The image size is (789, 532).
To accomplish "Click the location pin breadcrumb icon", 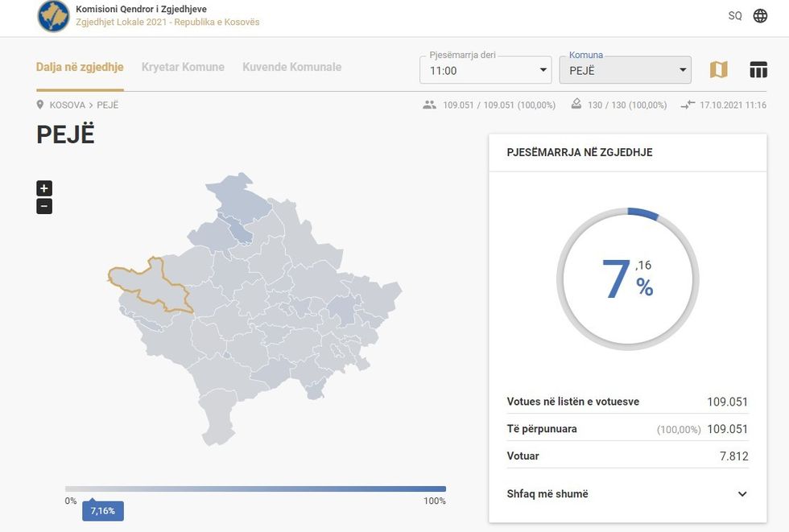I will pyautogui.click(x=40, y=105).
